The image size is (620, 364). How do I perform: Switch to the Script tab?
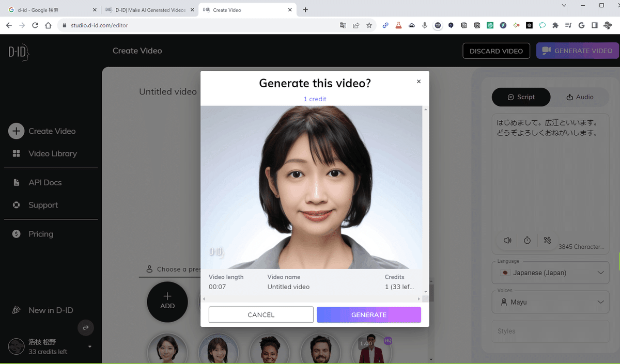pos(521,97)
